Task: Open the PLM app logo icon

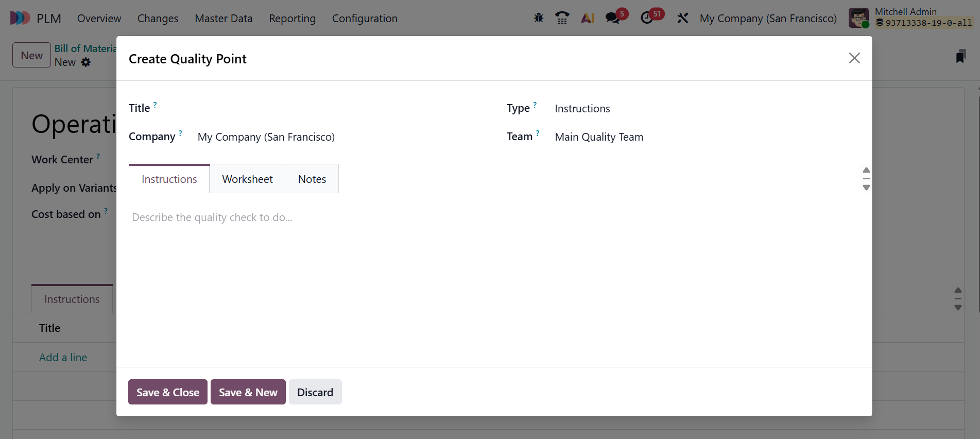Action: [x=20, y=18]
